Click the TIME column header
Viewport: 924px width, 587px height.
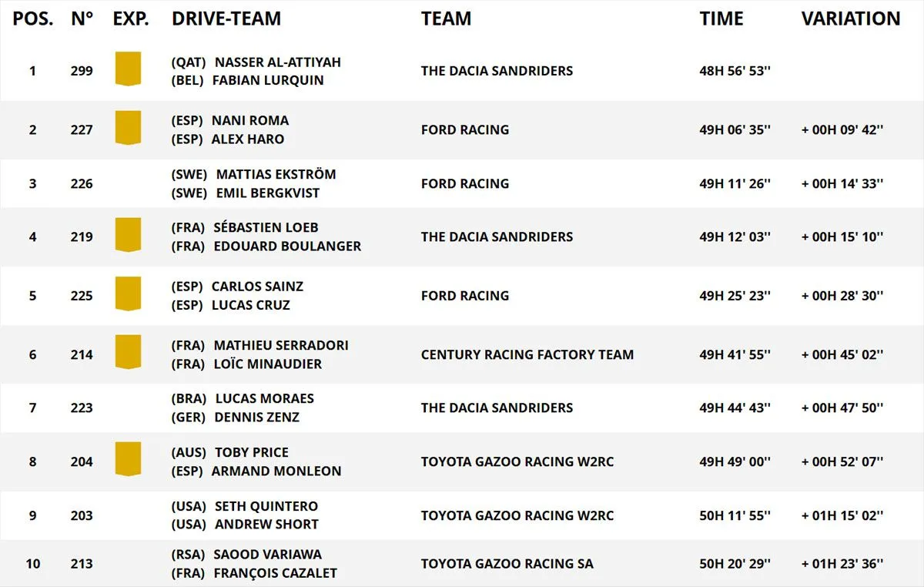coord(721,19)
